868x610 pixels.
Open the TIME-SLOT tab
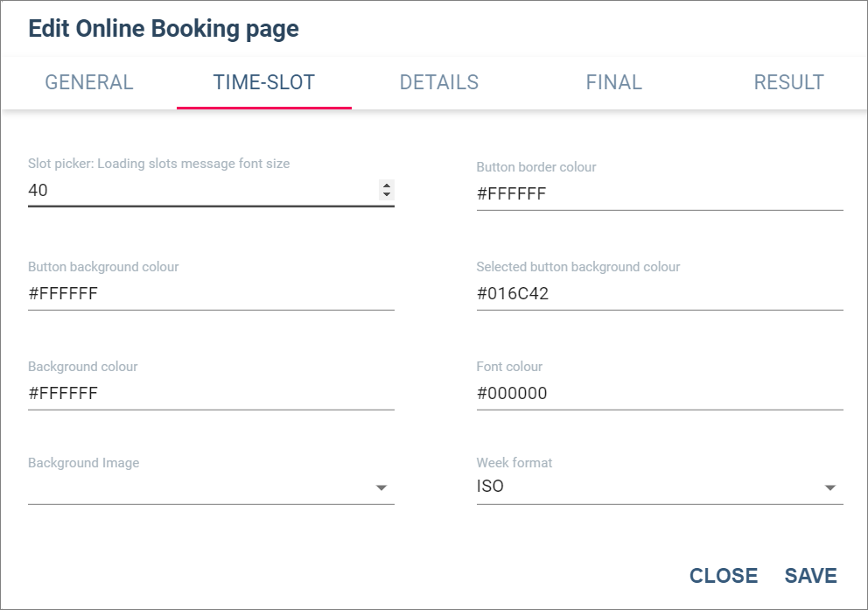click(x=264, y=82)
